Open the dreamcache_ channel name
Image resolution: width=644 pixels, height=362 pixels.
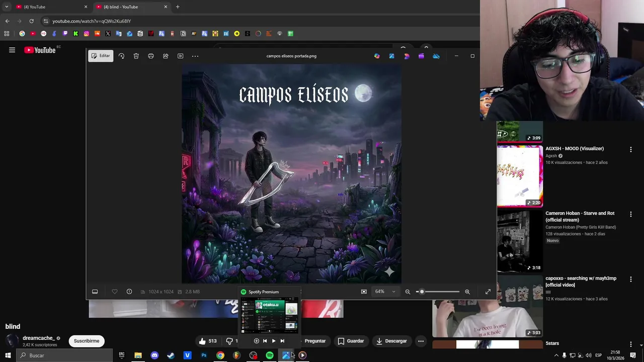pyautogui.click(x=38, y=338)
